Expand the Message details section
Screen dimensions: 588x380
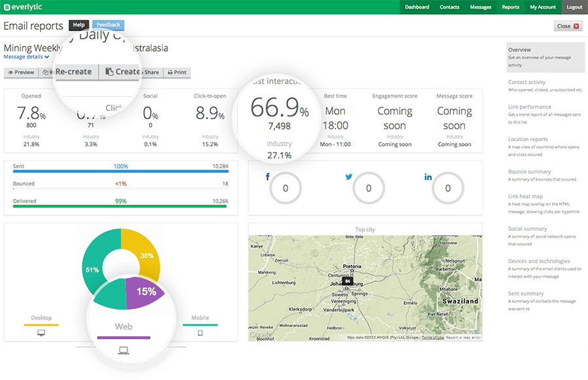[x=25, y=57]
